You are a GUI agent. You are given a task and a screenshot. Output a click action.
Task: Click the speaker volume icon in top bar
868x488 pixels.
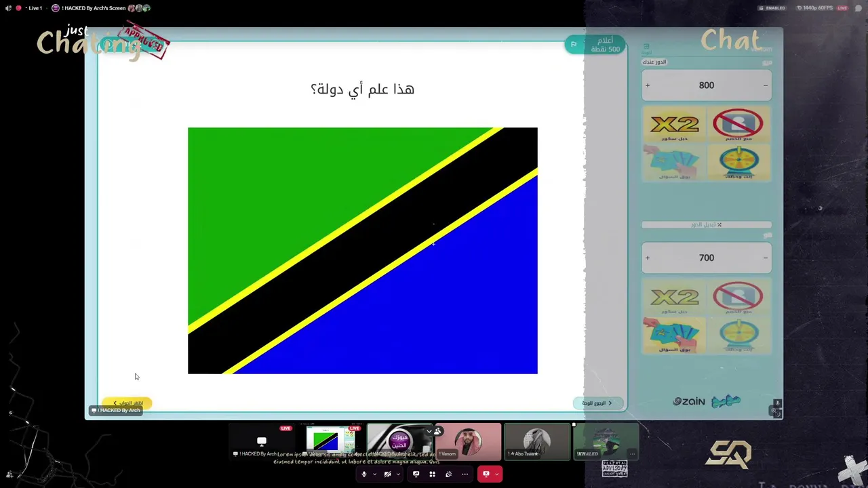pos(9,8)
